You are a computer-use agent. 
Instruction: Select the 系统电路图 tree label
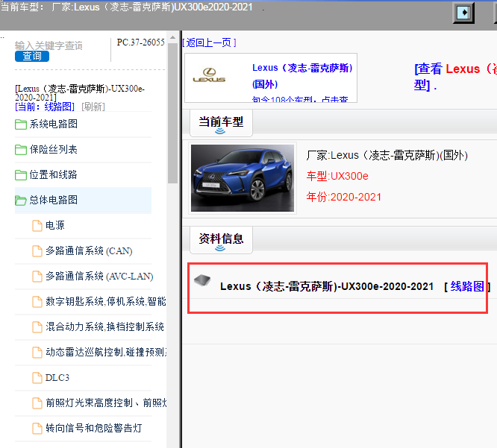click(x=54, y=124)
